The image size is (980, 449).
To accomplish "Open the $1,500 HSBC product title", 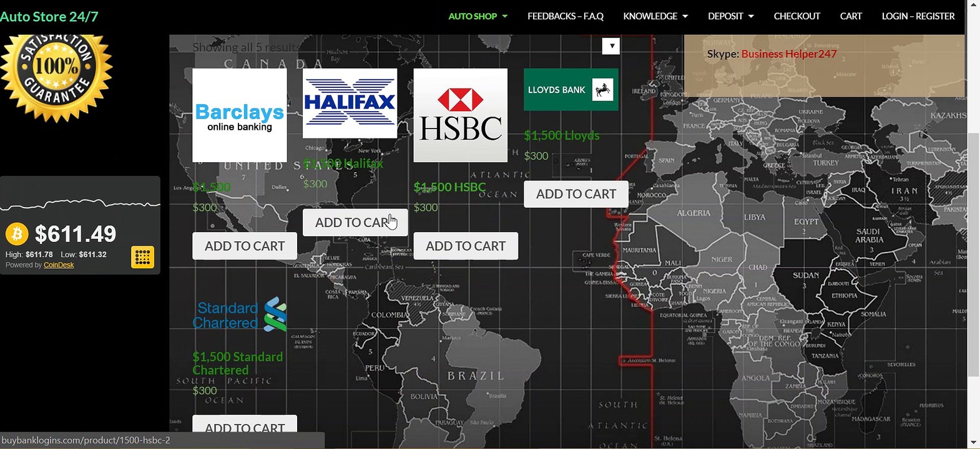I will (x=449, y=187).
